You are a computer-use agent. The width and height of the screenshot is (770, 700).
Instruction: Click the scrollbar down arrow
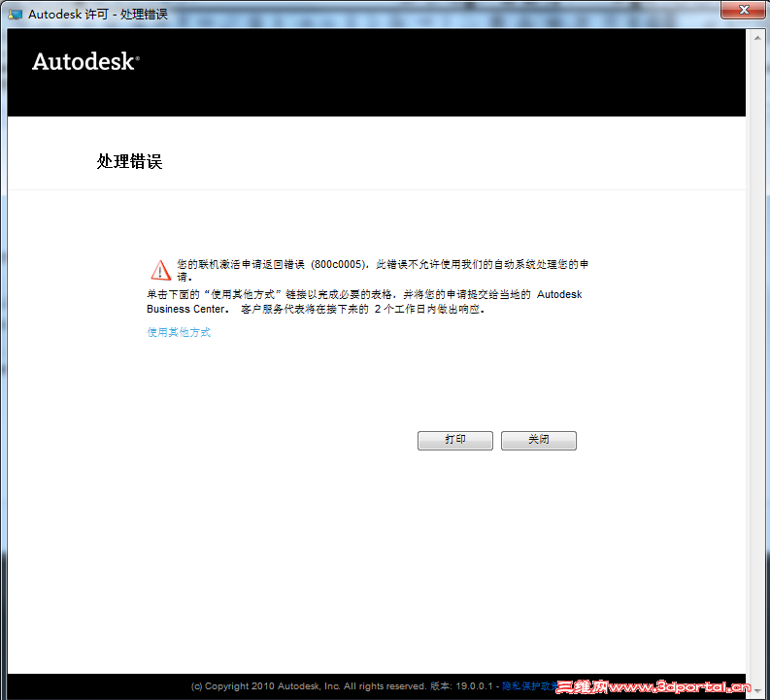coord(757,689)
